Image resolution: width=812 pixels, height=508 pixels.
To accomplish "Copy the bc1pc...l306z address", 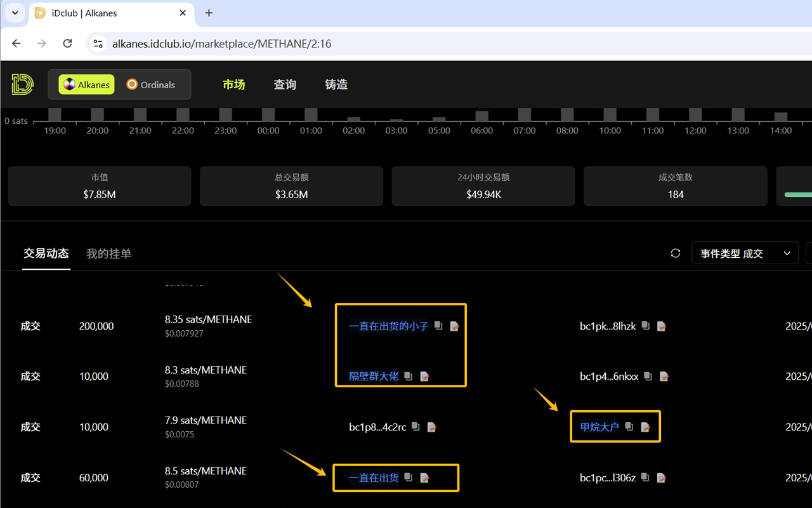I will click(645, 478).
